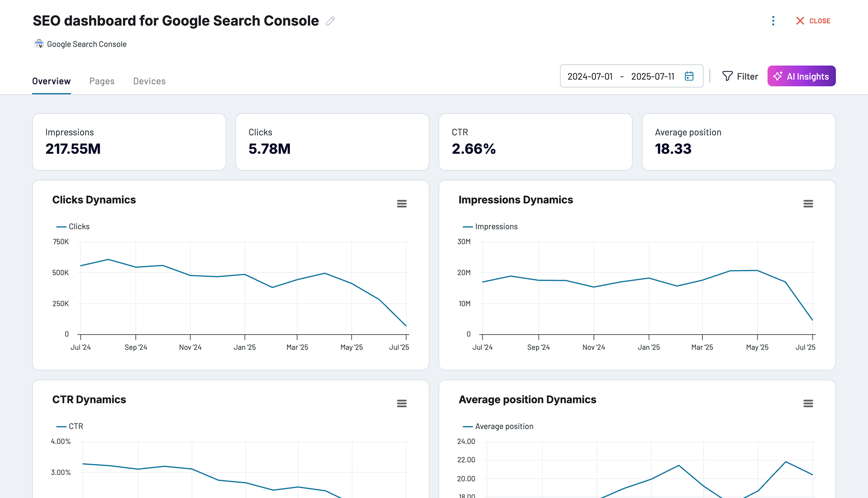Click the CTR Dynamics chart title
This screenshot has width=868, height=498.
tap(89, 400)
